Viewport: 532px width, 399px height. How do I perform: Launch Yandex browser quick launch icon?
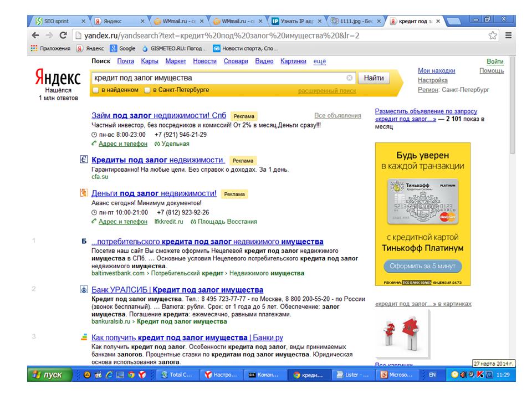pyautogui.click(x=142, y=375)
